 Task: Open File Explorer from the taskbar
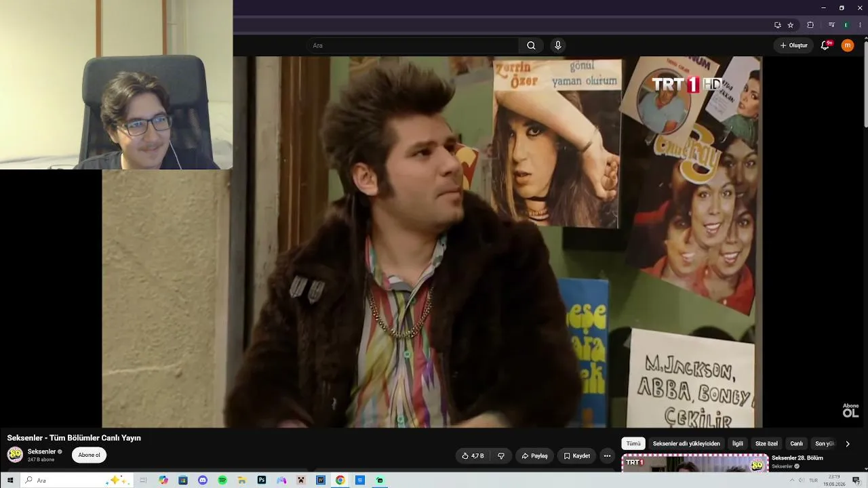pos(242,481)
